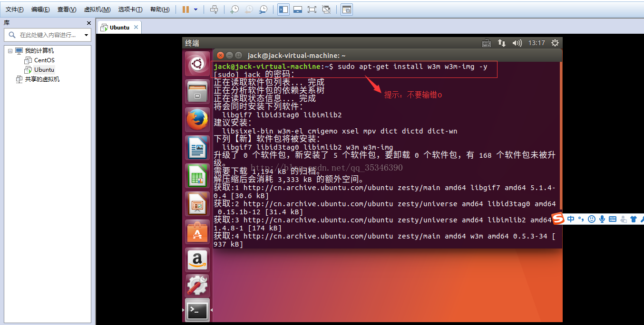Select the CentOS virtual machine

(44, 60)
